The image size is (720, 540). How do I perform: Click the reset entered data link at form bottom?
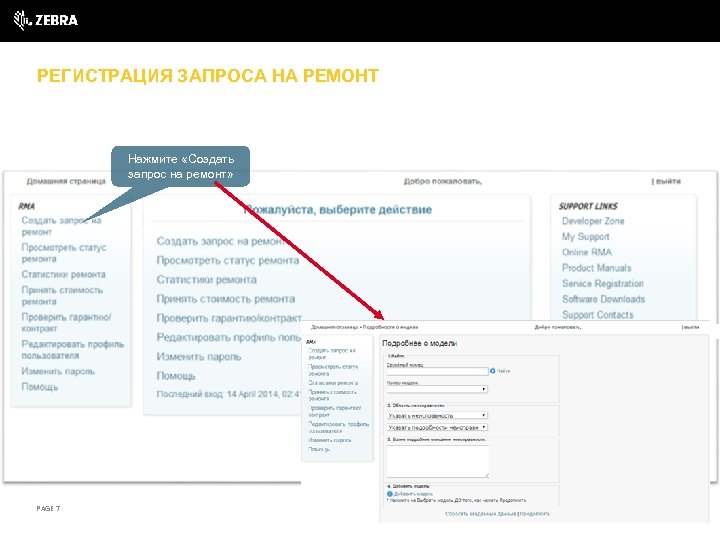tap(481, 513)
